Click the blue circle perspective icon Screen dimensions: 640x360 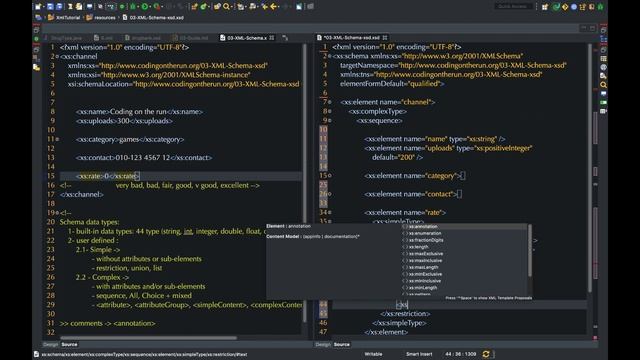pos(574,7)
